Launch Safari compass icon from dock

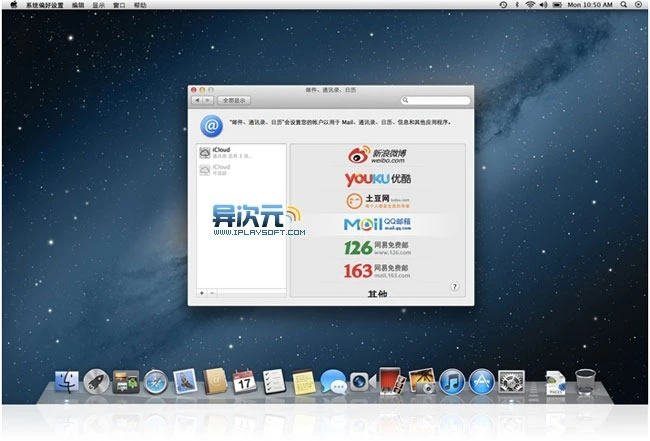(x=156, y=382)
